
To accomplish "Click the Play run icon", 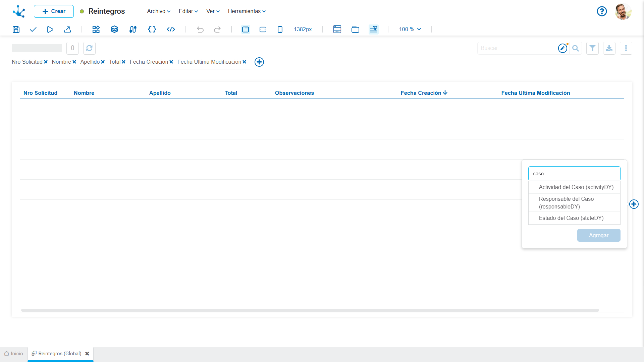I will (50, 29).
